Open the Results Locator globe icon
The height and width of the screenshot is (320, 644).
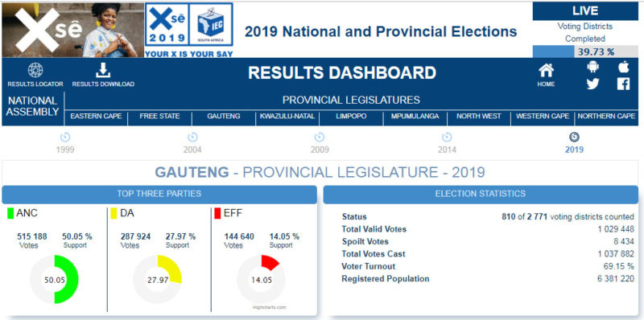click(x=35, y=70)
